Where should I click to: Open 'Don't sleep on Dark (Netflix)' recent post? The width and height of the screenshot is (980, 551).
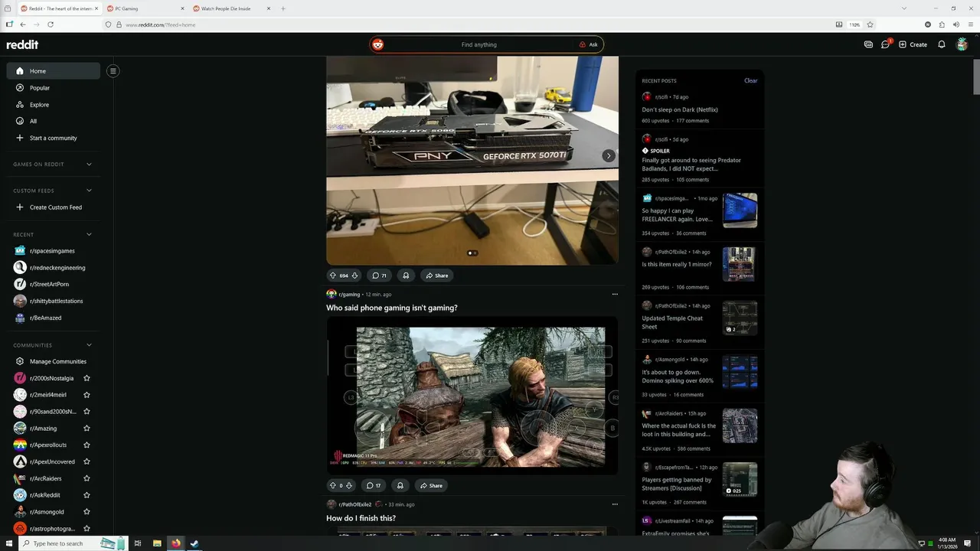[x=680, y=109]
